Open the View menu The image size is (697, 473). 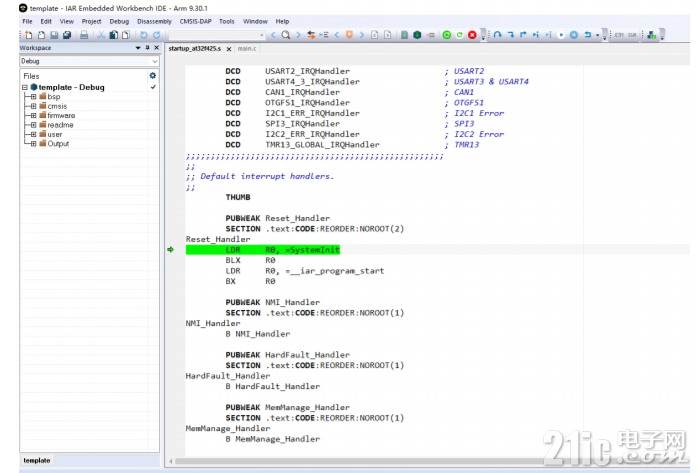(x=67, y=21)
